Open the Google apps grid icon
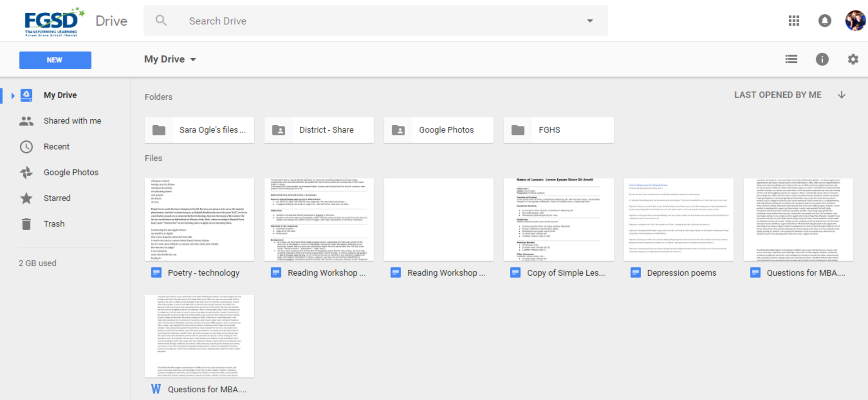 (794, 21)
